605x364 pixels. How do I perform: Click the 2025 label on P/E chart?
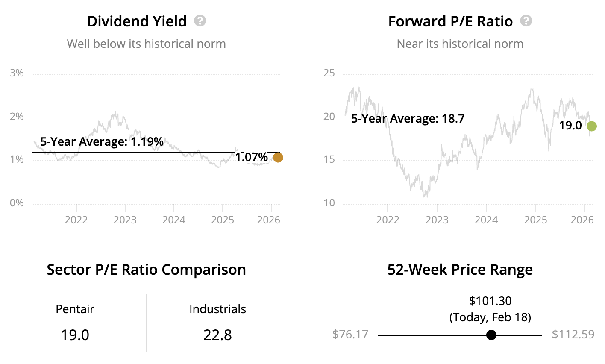(x=535, y=220)
